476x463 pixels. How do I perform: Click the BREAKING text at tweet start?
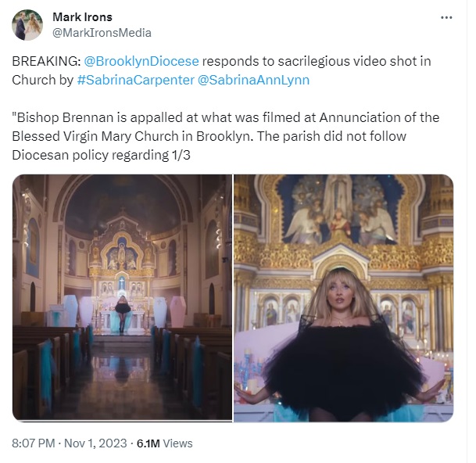click(46, 61)
